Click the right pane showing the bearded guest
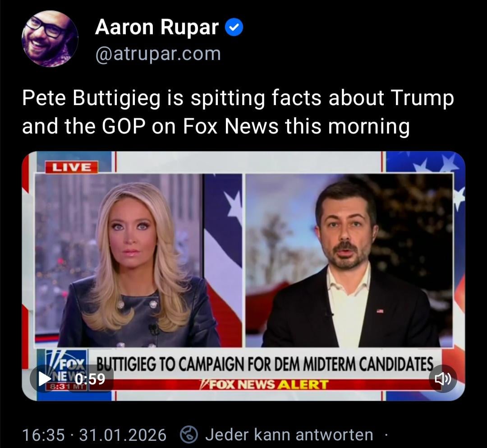The height and width of the screenshot is (448, 487). pyautogui.click(x=349, y=260)
